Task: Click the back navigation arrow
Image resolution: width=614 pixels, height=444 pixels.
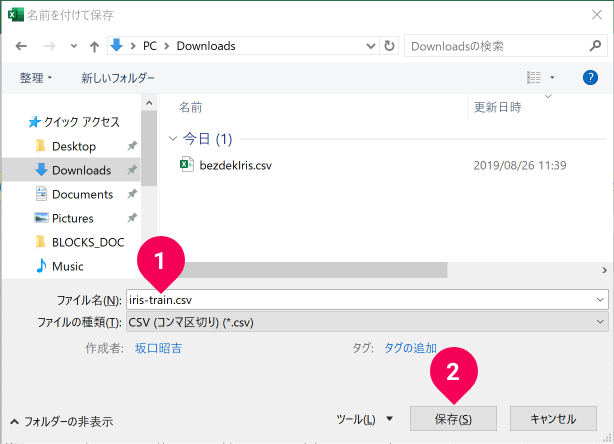Action: click(x=21, y=46)
